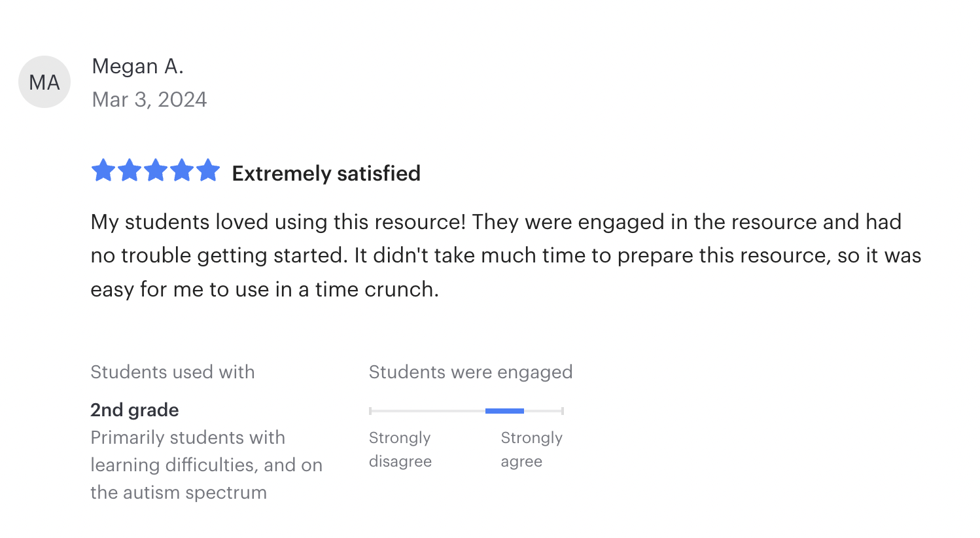This screenshot has height=538, width=980.
Task: Click the line ending "in a time crunch"
Action: click(264, 289)
